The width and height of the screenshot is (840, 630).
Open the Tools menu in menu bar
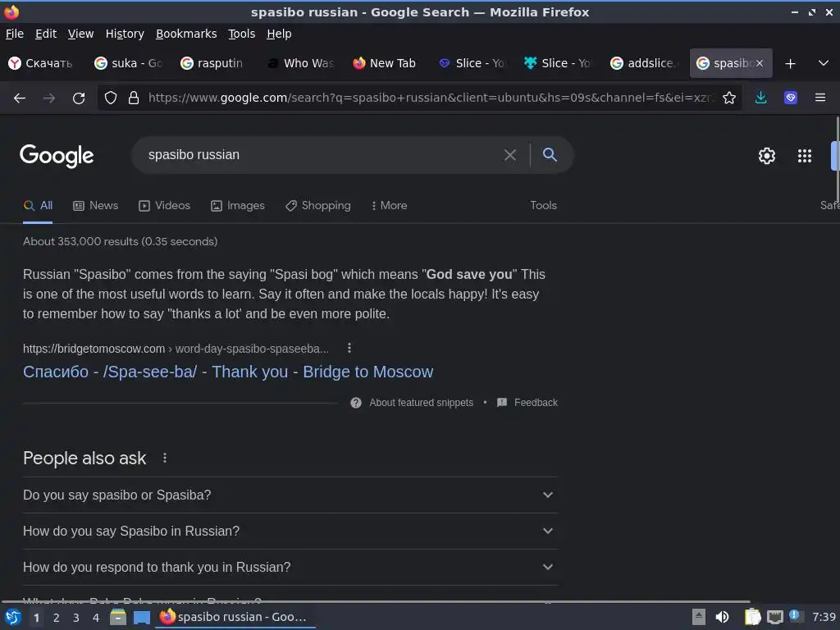[242, 34]
